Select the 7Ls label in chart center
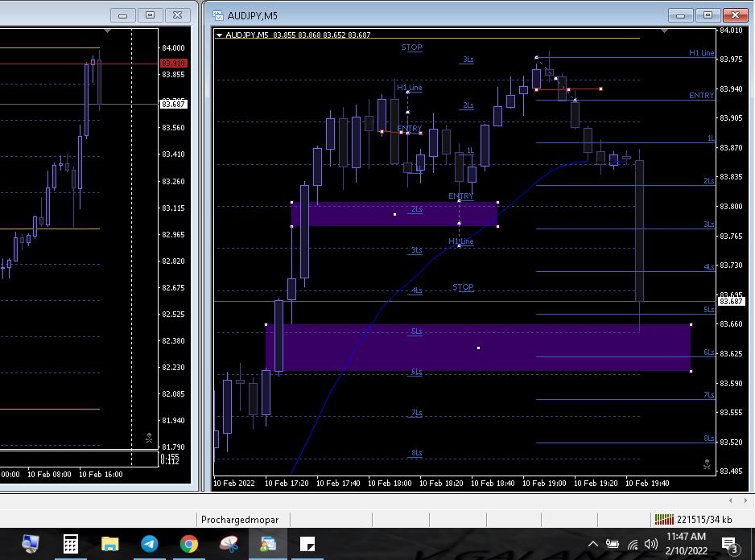 pyautogui.click(x=416, y=413)
